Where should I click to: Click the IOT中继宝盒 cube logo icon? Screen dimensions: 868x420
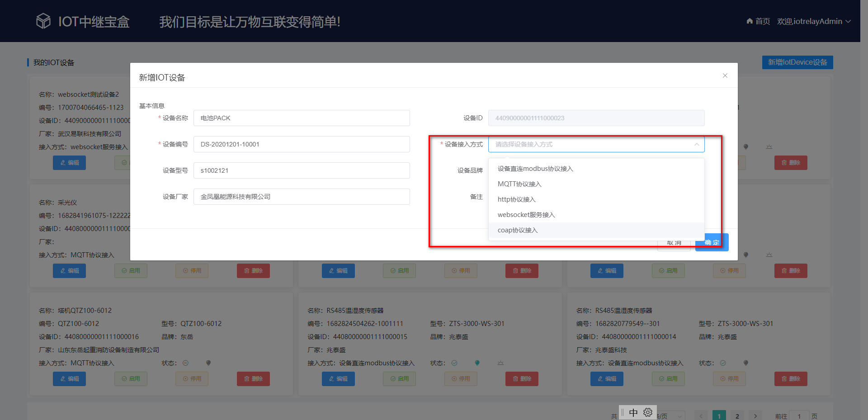tap(43, 20)
